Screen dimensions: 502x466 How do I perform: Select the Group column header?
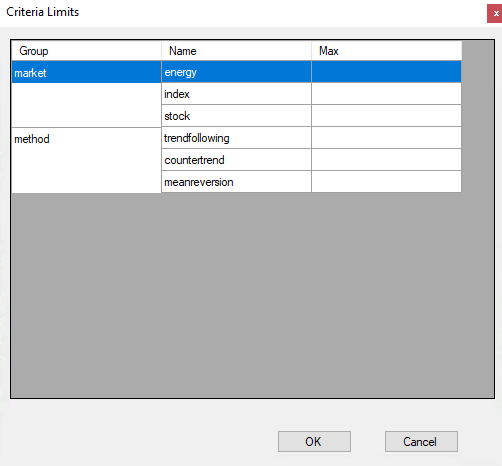click(x=87, y=51)
